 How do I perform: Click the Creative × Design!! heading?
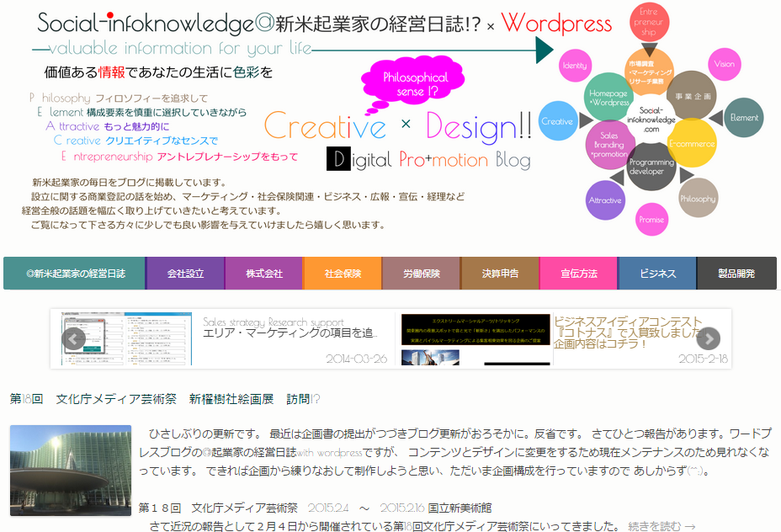click(398, 125)
